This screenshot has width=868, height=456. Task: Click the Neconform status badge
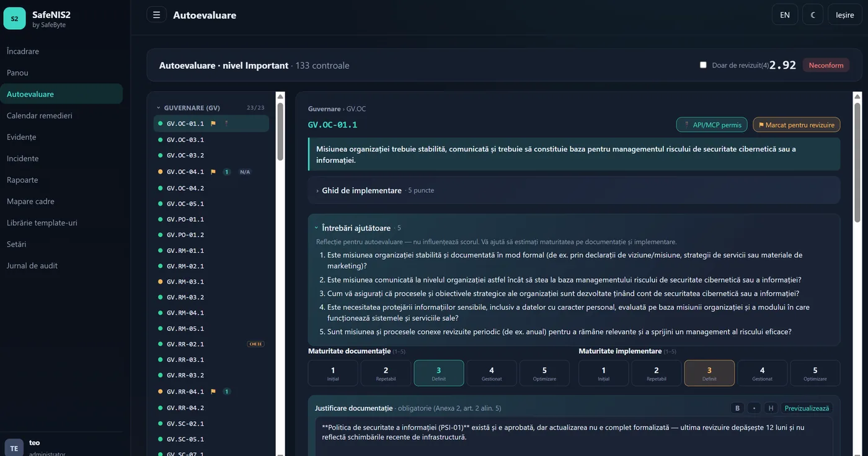826,65
